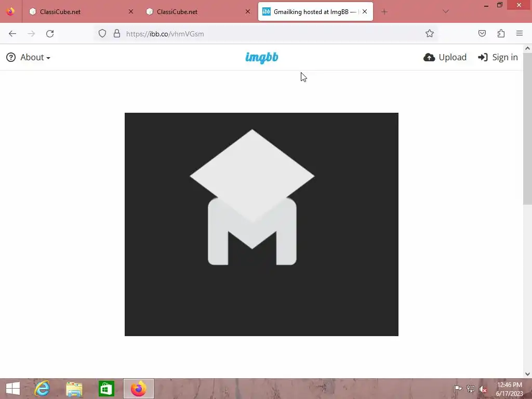Open a new tab with plus button
Image resolution: width=532 pixels, height=399 pixels.
tap(384, 12)
